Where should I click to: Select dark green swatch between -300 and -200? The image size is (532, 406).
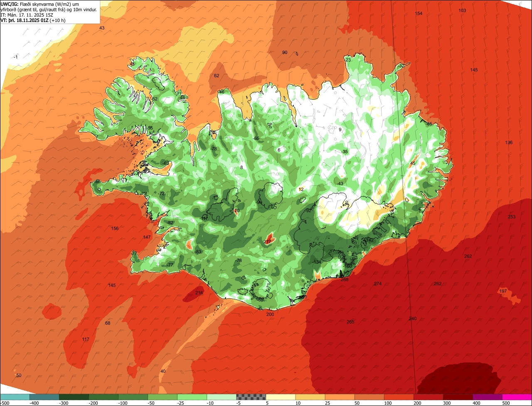[x=74, y=396]
